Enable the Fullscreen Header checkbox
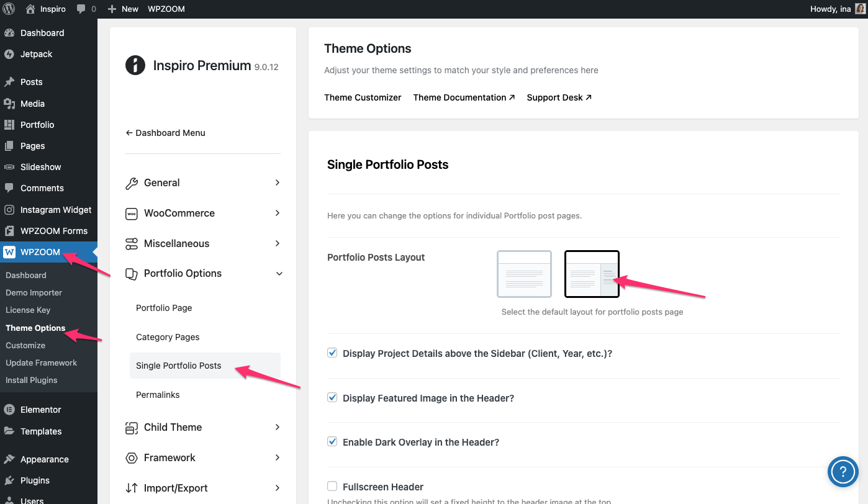Screen dimensions: 868x504 [x=332, y=487]
